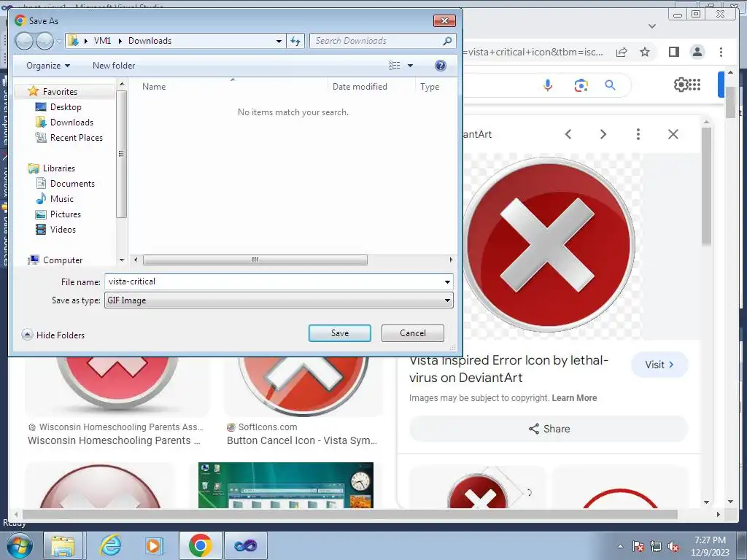Sort by the Type column header

coord(430,87)
